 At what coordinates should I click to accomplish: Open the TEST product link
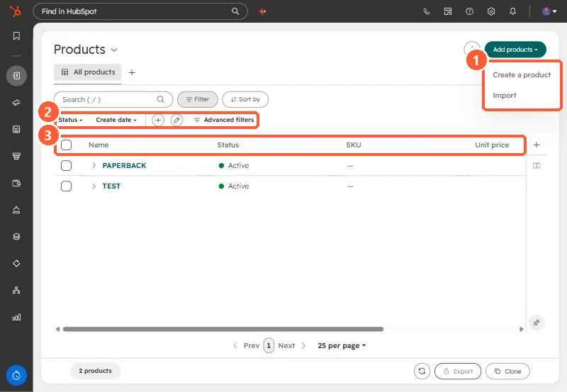111,186
